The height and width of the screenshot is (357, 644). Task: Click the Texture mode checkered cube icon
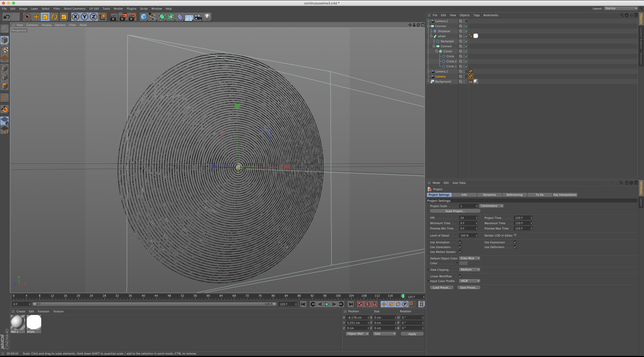tap(5, 49)
